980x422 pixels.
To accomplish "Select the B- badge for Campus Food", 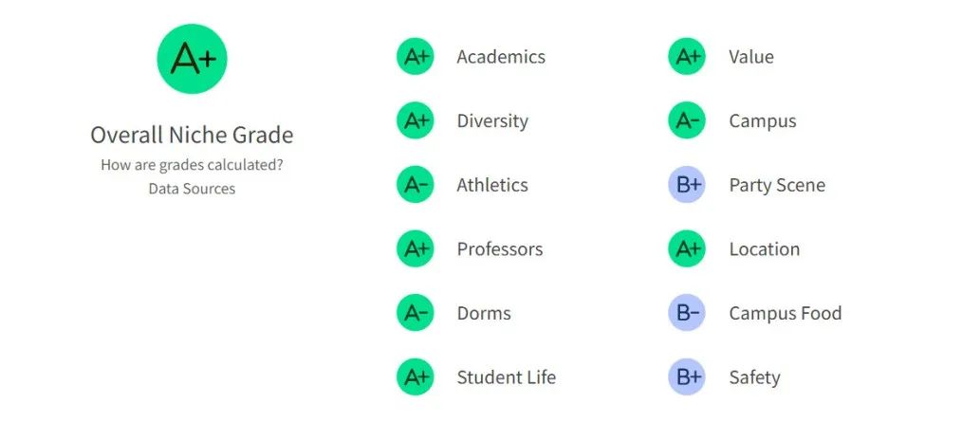I will (x=687, y=313).
